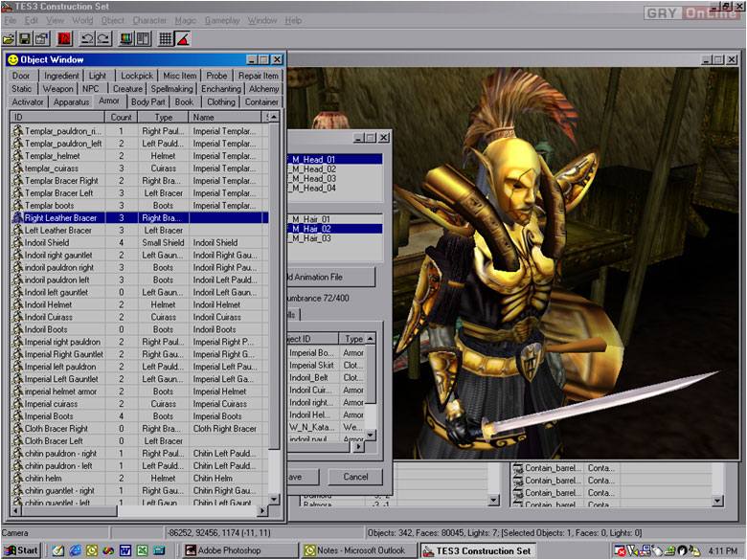Click the Animation File button
Screen dimensions: 747x560
click(x=331, y=277)
